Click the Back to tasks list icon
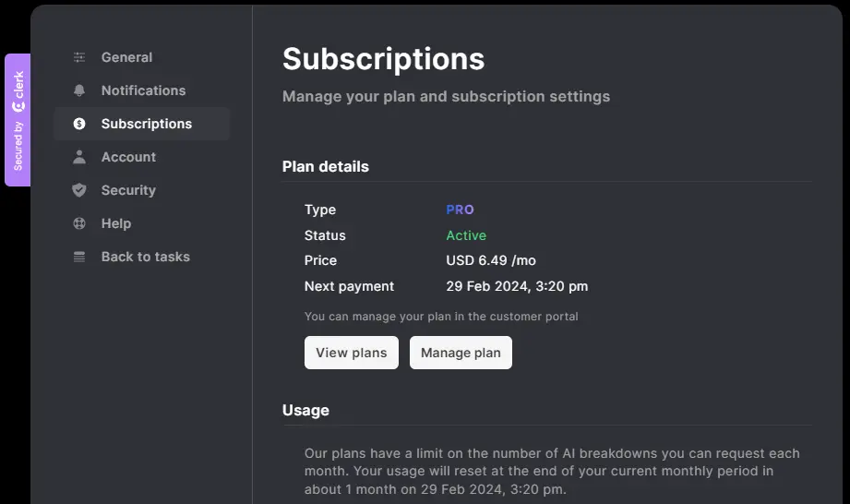 pos(79,257)
